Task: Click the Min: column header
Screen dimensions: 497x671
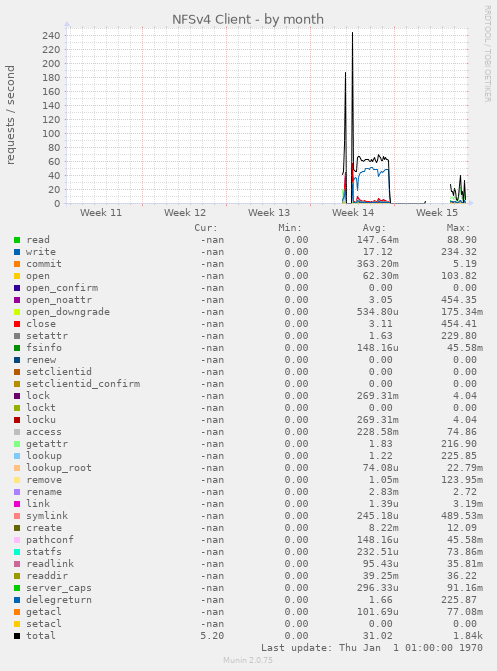Action: pyautogui.click(x=290, y=228)
